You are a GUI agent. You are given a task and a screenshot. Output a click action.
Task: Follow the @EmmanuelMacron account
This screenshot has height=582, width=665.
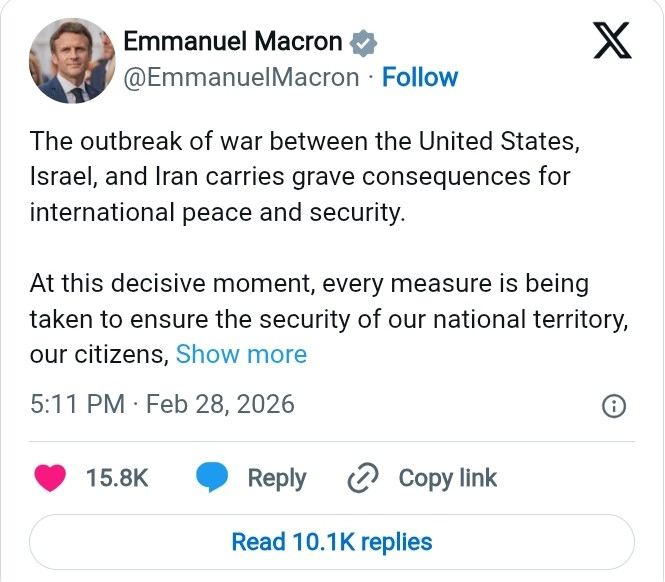(x=420, y=77)
